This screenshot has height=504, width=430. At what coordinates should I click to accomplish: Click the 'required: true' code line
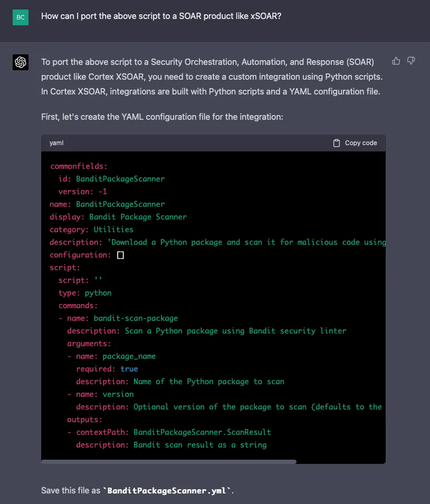coord(107,369)
